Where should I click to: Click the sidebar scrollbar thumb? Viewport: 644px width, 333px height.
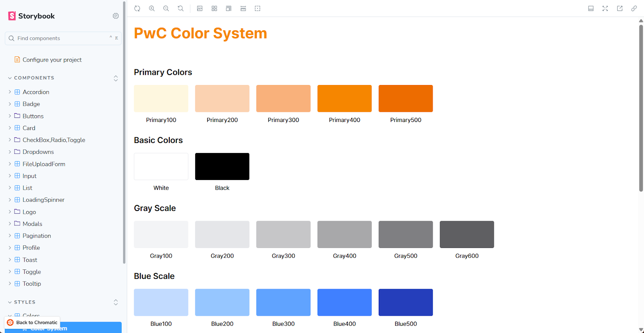[x=124, y=133]
